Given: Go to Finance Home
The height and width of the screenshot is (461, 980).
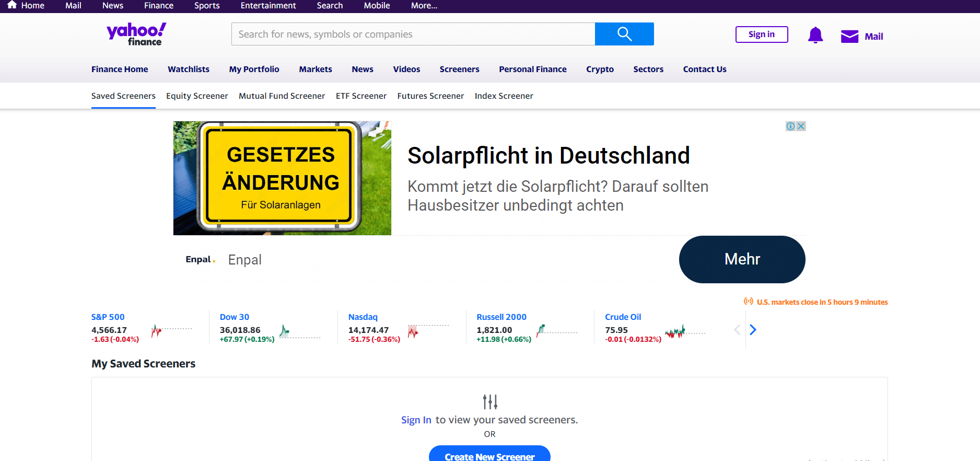Looking at the screenshot, I should [x=120, y=69].
